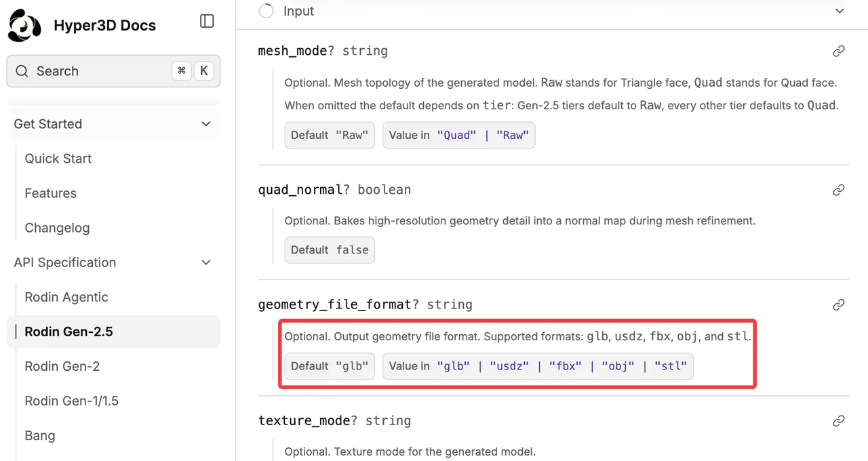Open the Changelog page

click(57, 228)
